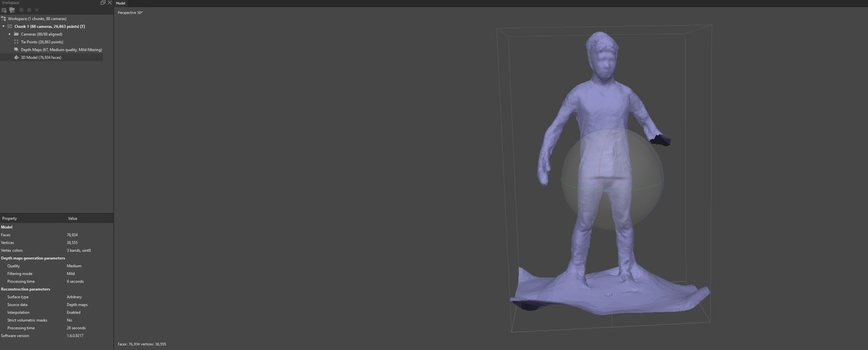Click the Filtering mode property label
Screen dimensions: 868x350
pos(20,274)
